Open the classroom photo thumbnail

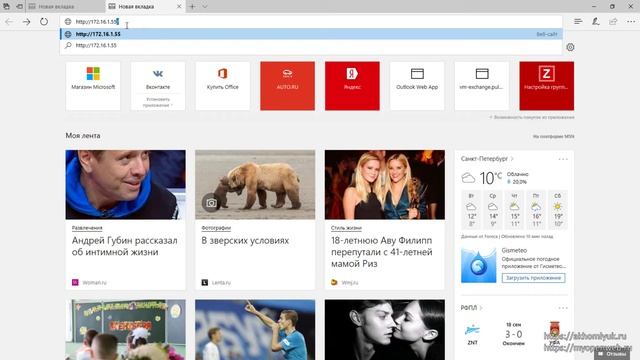pos(125,330)
